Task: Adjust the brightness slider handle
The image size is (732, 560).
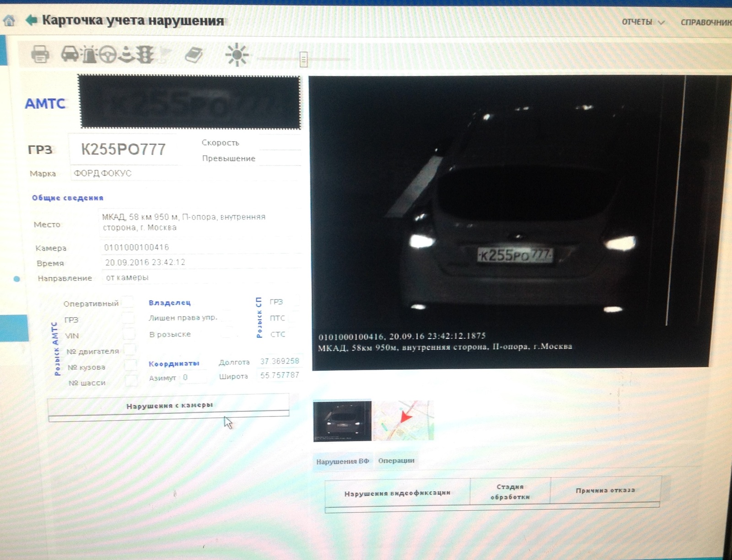Action: [x=303, y=59]
